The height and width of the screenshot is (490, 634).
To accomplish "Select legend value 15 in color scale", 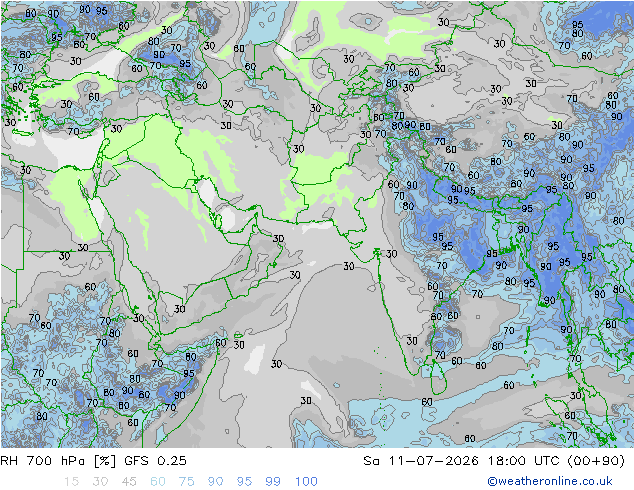I will click(x=71, y=482).
